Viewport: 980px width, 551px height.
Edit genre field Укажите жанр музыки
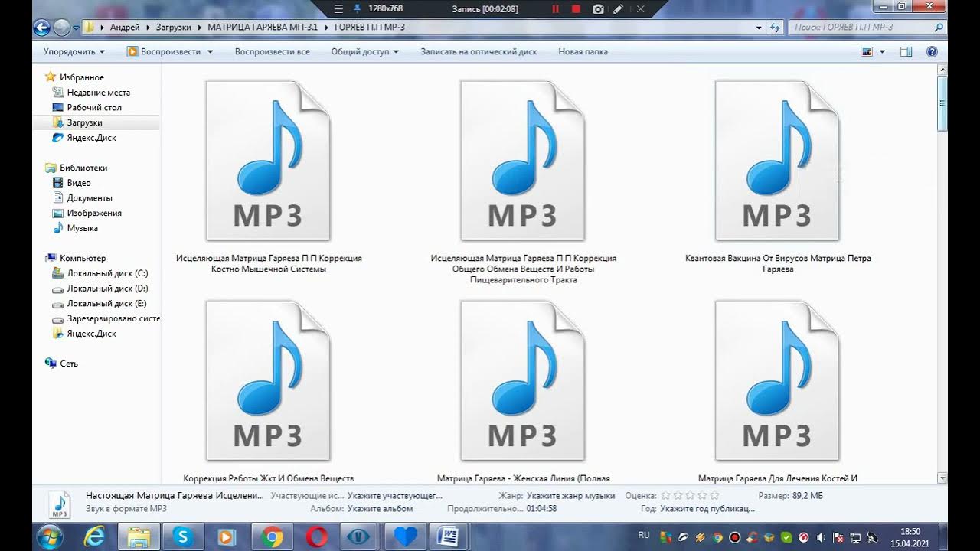click(570, 496)
